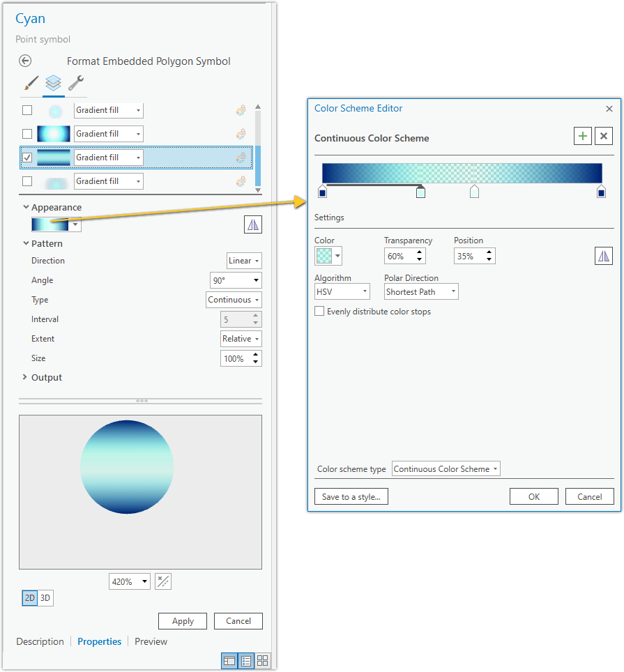Enable the first Gradient fill layer checkbox

pos(27,110)
